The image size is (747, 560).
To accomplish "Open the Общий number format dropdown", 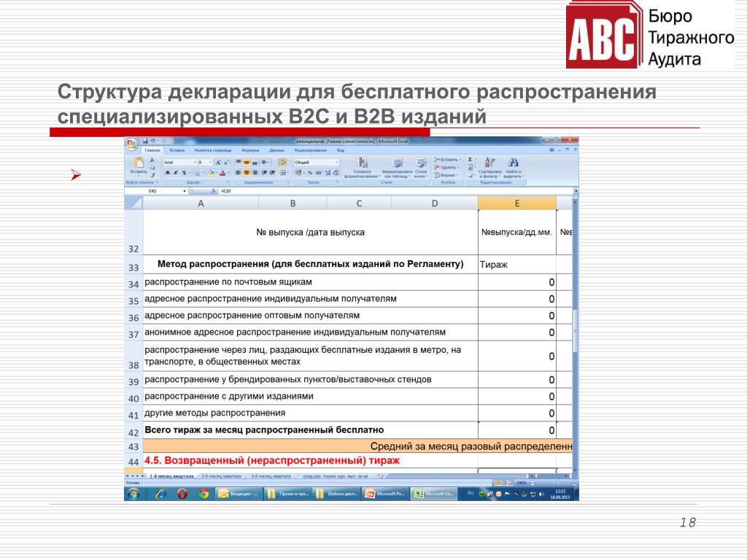I will (x=336, y=163).
